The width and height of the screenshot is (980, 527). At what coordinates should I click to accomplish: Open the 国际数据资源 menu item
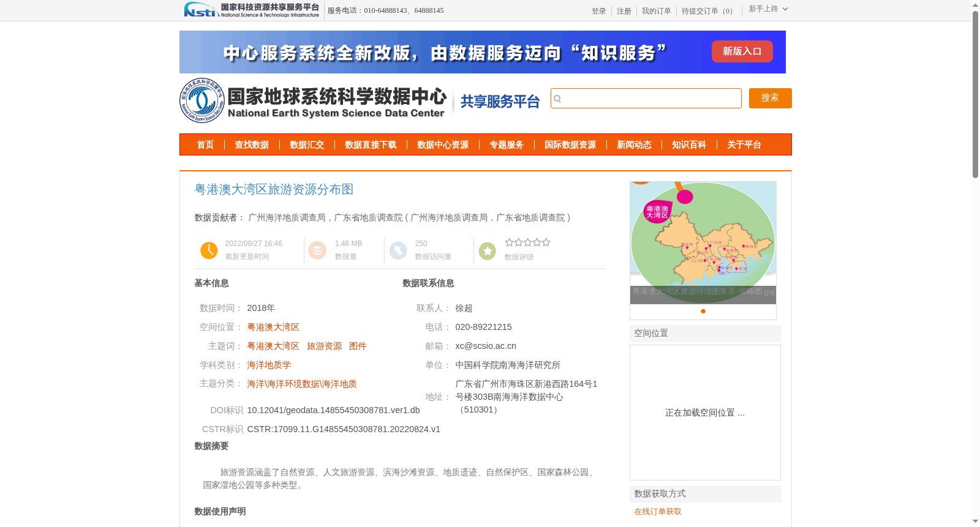point(570,145)
